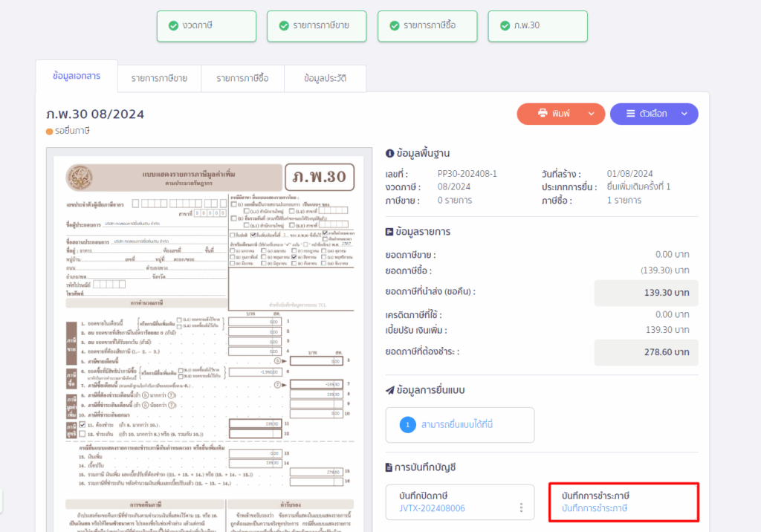Expand the ตัวเลือก dropdown arrow

[x=684, y=114]
